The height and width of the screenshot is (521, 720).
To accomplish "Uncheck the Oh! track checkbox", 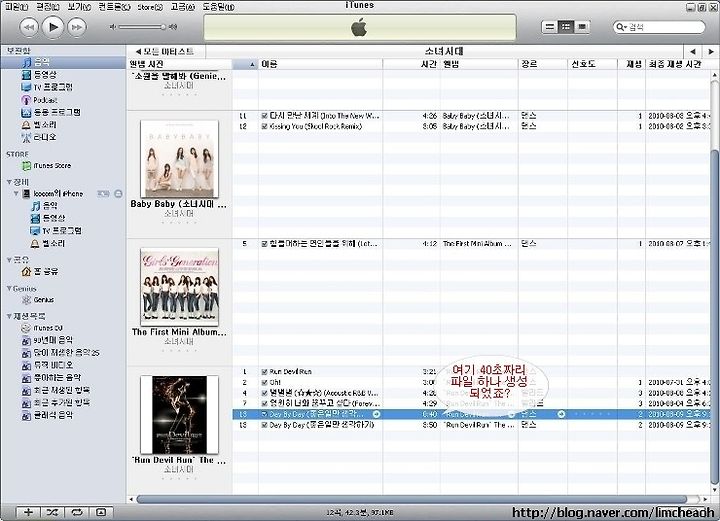I will (x=264, y=382).
